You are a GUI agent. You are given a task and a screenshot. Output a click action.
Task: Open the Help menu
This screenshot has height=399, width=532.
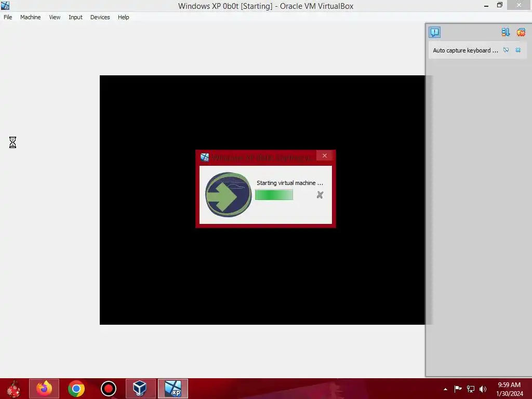[x=124, y=17]
